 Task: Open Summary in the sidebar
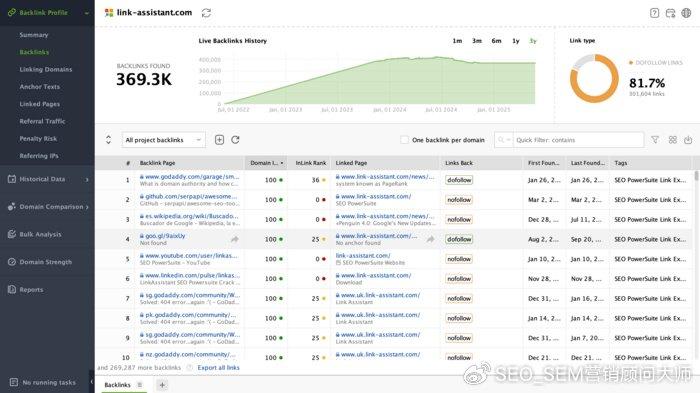pos(34,35)
